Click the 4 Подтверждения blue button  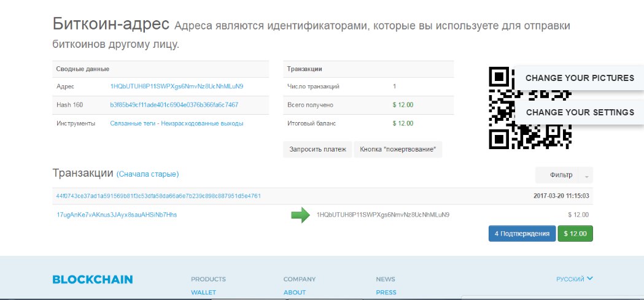tap(521, 234)
